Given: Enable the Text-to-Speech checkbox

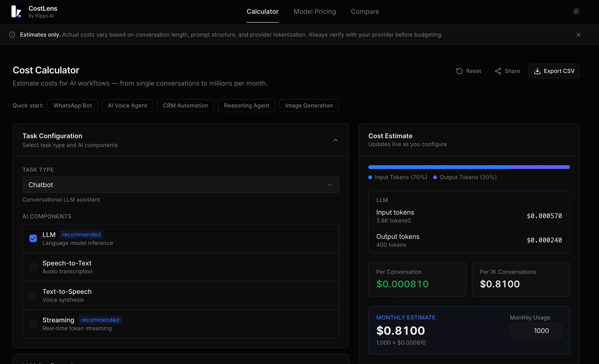Looking at the screenshot, I should (x=33, y=295).
